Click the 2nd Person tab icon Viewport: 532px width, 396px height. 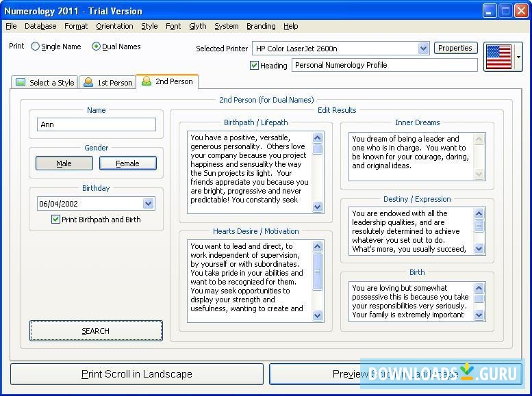click(146, 81)
